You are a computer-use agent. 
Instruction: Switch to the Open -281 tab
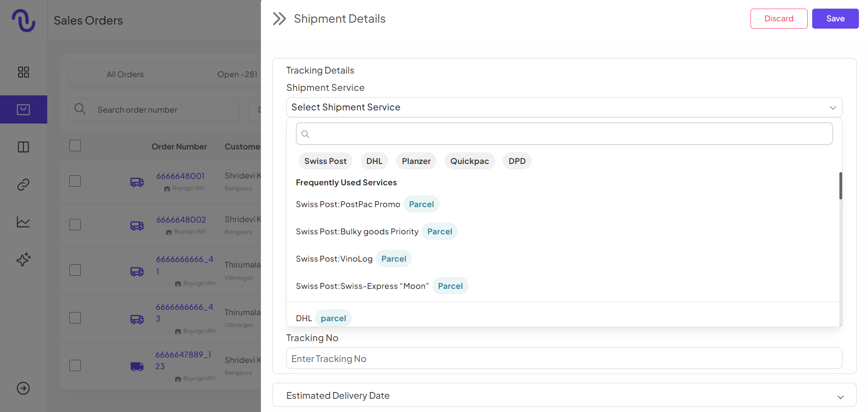237,74
